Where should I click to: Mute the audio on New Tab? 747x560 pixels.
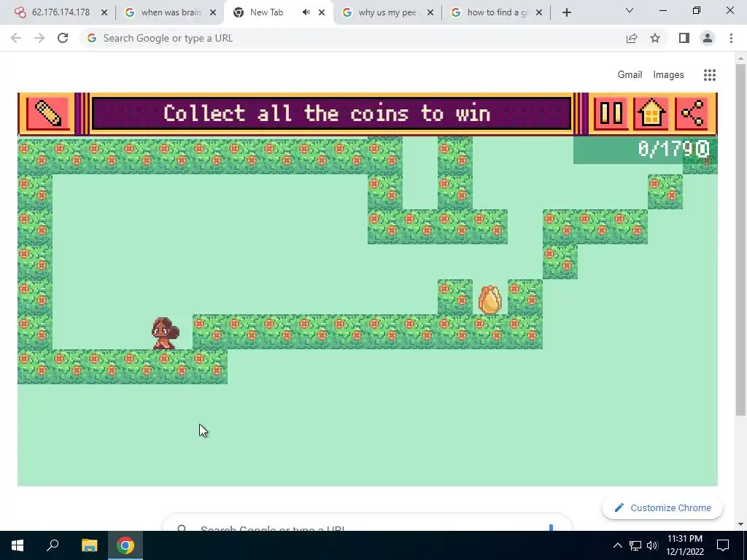pos(306,12)
